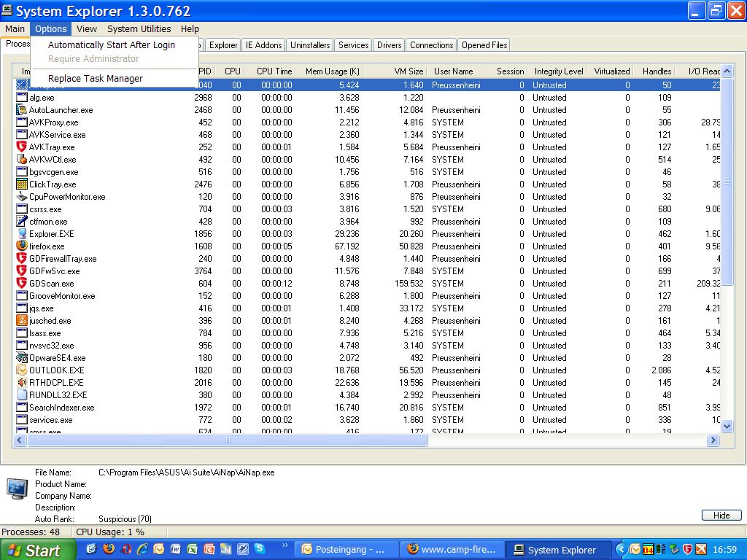Click the RTHDCPL.EXE speaker icon
The width and height of the screenshot is (747, 560).
pos(22,383)
